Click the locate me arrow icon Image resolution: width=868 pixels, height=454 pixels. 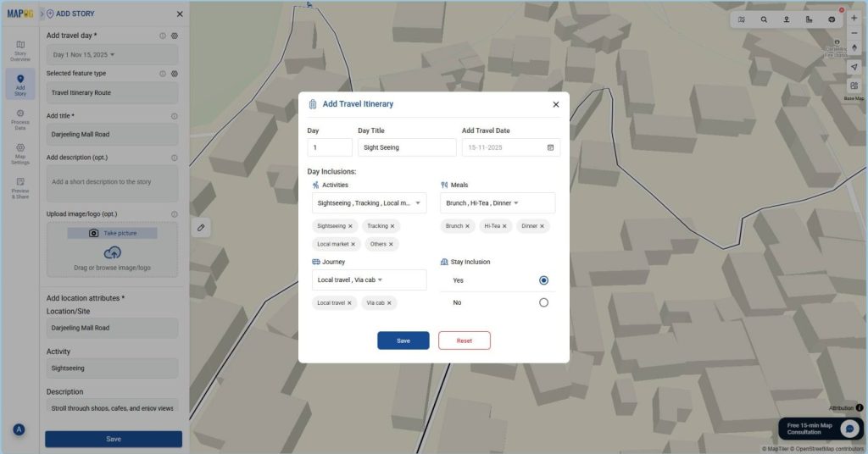click(x=854, y=67)
